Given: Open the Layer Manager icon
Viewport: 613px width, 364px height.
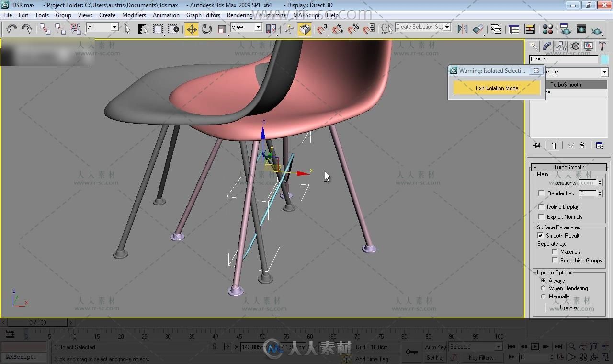Looking at the screenshot, I should point(496,29).
